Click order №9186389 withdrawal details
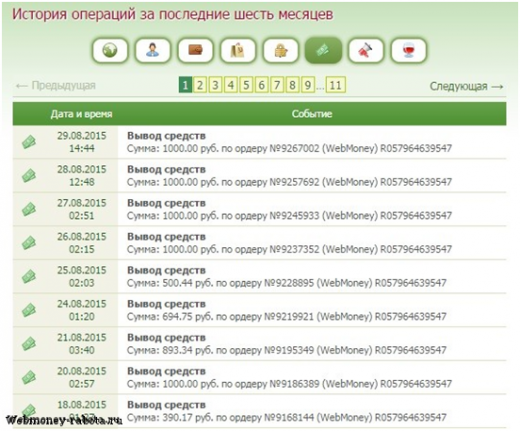Viewport: 520px width, 431px height. 289,384
